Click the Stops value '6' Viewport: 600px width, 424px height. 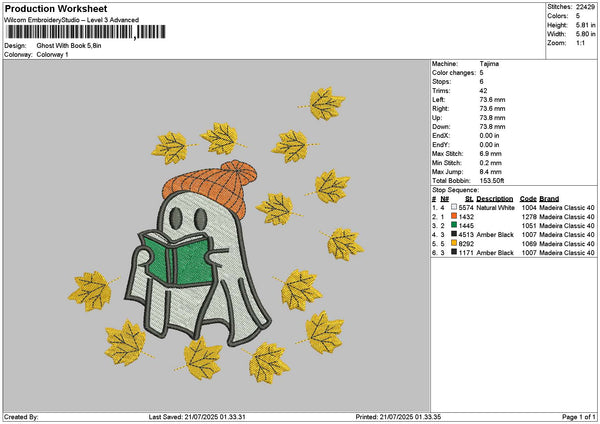pos(481,82)
